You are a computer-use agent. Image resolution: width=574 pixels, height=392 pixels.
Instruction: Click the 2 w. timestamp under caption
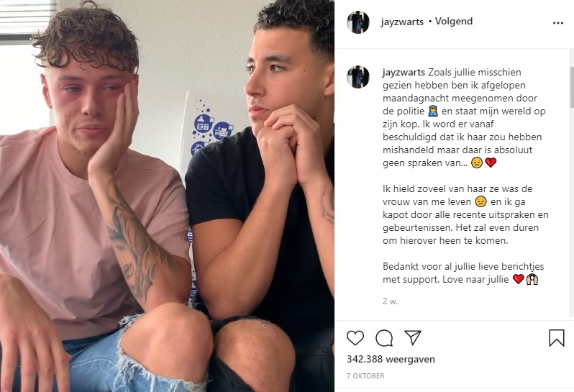(x=391, y=301)
